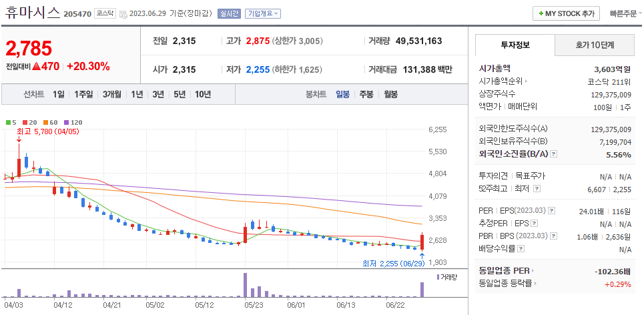Click the +20.30% change rate
This screenshot has height=315, width=644.
coord(88,67)
